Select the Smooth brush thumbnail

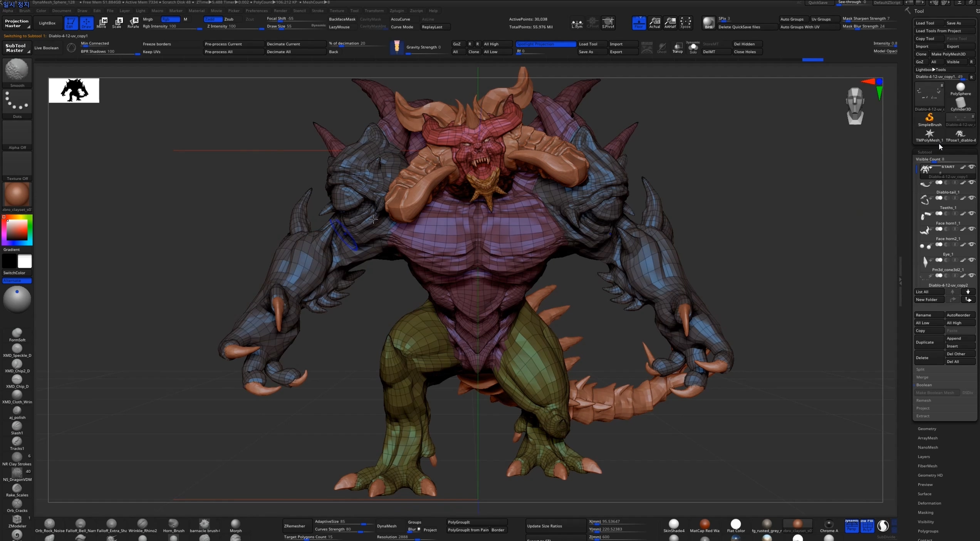point(17,73)
